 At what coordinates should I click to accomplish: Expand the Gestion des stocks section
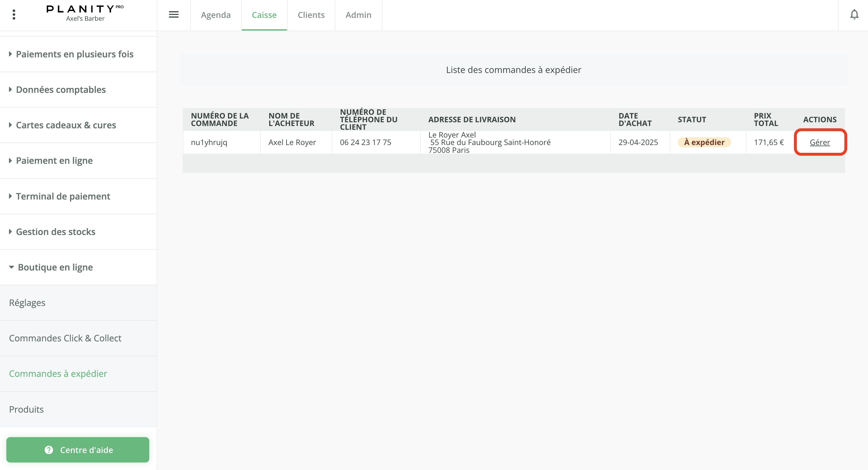56,232
